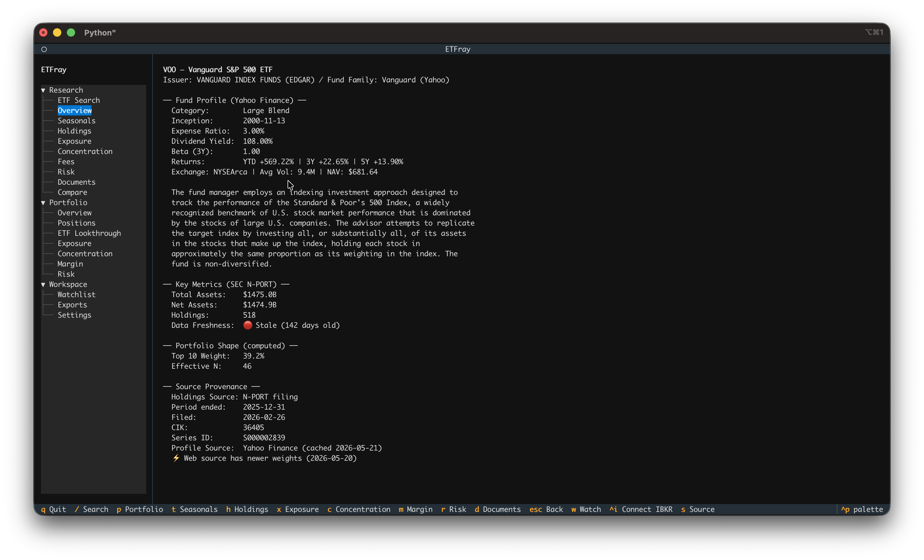The height and width of the screenshot is (560, 924).
Task: Open Exposure under Portfolio
Action: point(74,243)
